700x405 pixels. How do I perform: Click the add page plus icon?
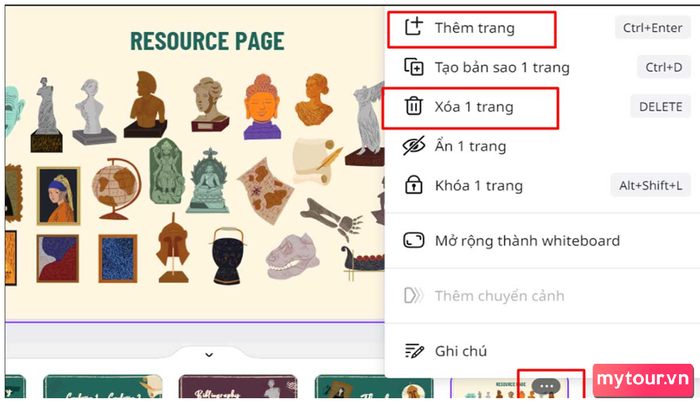click(413, 27)
